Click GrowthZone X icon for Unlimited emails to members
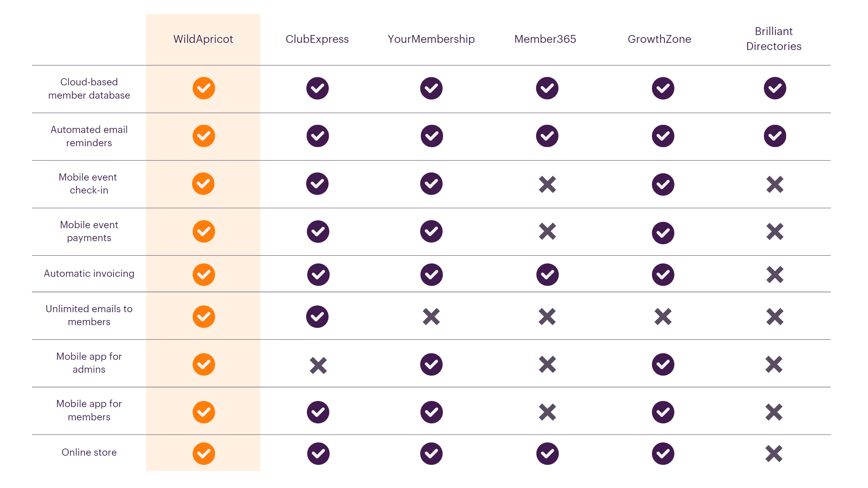The image size is (868, 488). pos(663,317)
